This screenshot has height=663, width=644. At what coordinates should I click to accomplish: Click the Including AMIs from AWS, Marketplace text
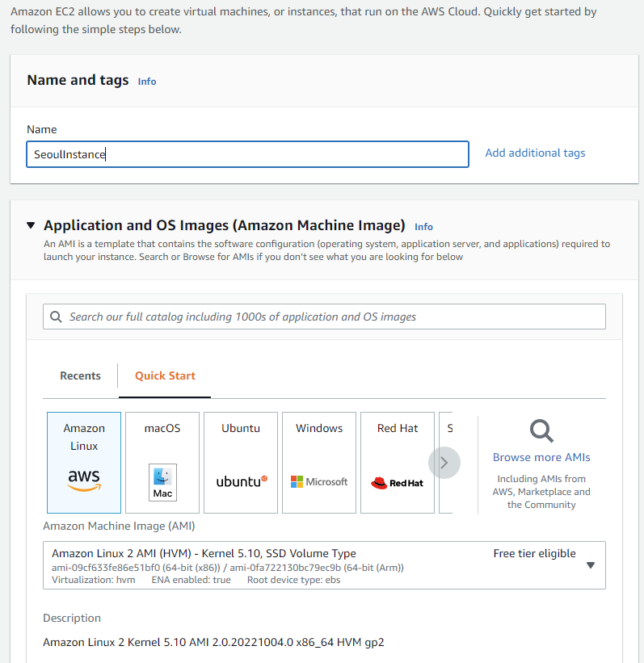pos(541,491)
